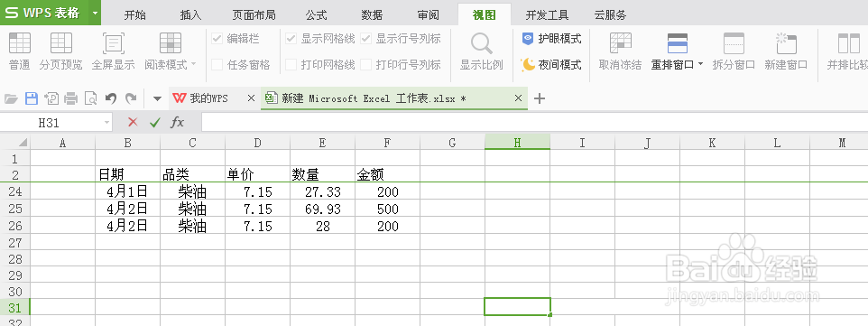Image resolution: width=868 pixels, height=326 pixels.
Task: Close the 新建 Microsoft Excel 工作表.xlsx tab
Action: tap(518, 98)
